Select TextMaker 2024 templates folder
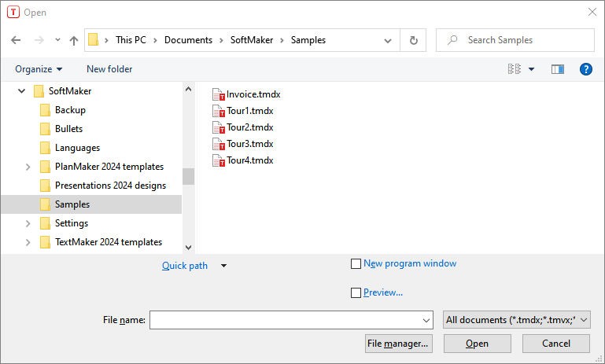This screenshot has height=364, width=605. pyautogui.click(x=109, y=243)
